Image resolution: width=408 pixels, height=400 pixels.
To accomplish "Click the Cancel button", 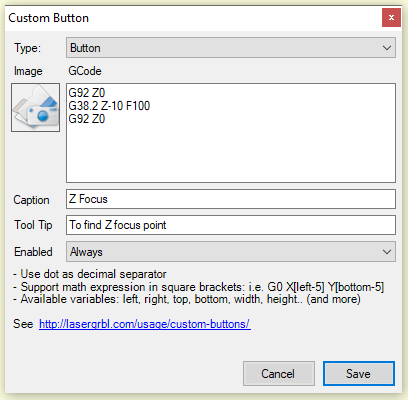I will point(279,374).
